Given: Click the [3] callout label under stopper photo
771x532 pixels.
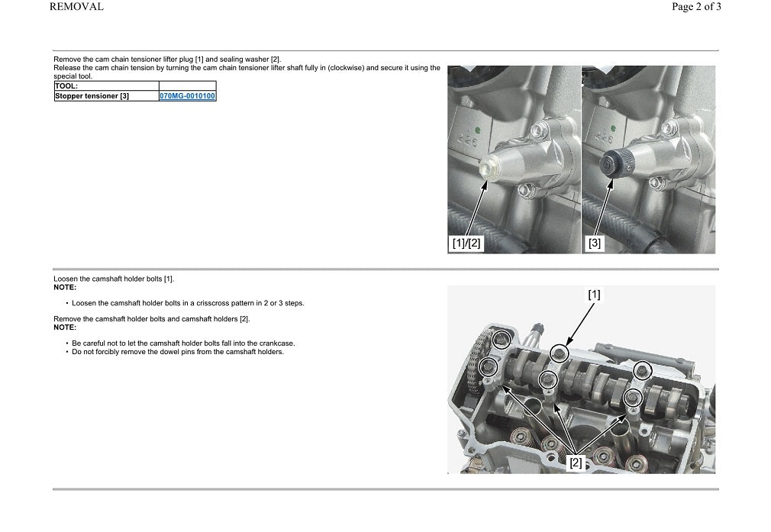Looking at the screenshot, I should [594, 243].
